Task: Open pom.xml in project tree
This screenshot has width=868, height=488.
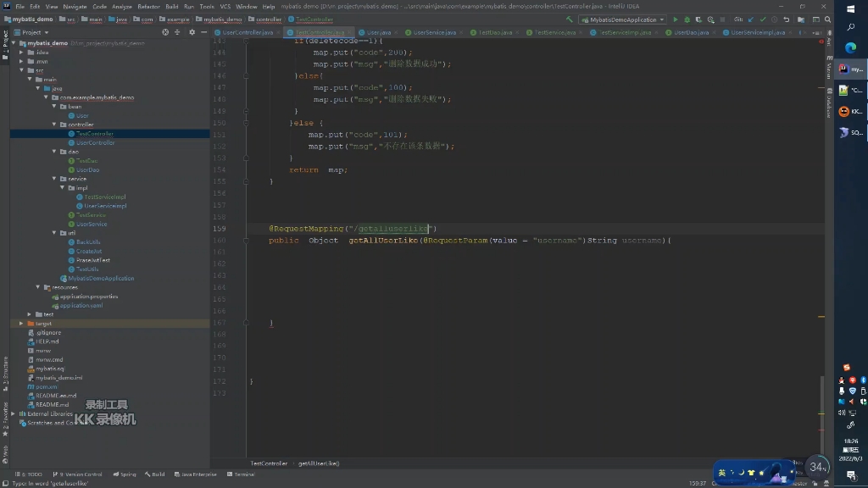Action: (46, 386)
